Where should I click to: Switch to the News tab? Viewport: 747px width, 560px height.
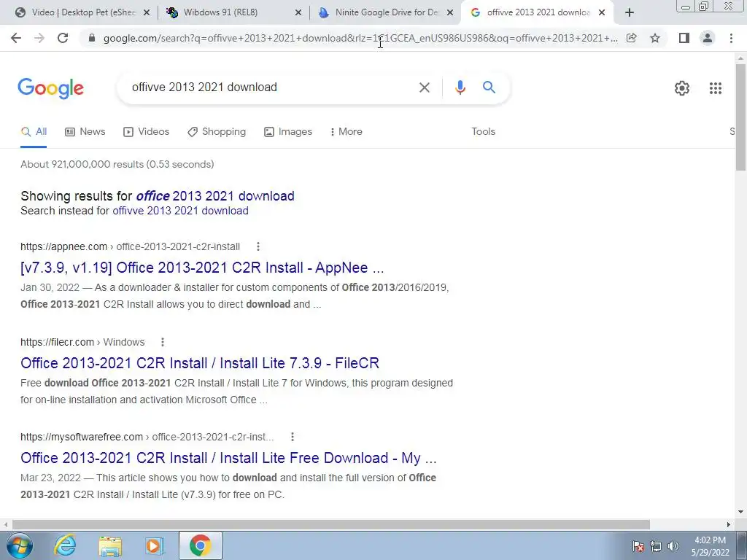coord(85,132)
